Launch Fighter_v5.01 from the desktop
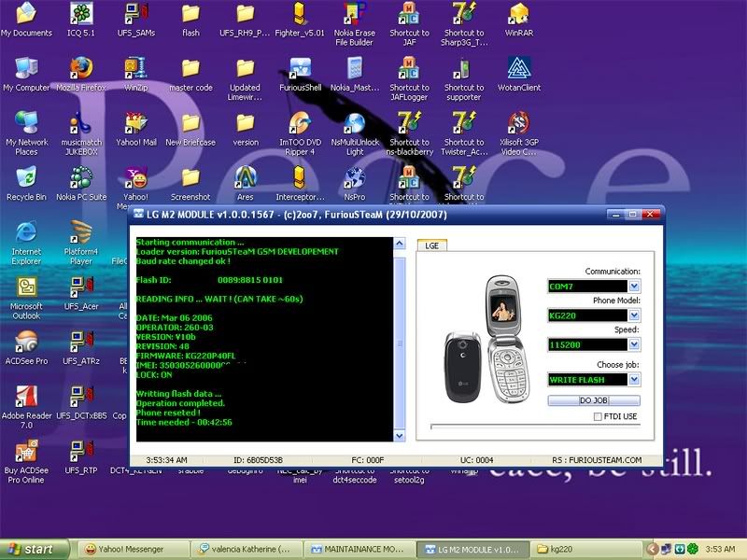This screenshot has width=747, height=560. coord(300,20)
